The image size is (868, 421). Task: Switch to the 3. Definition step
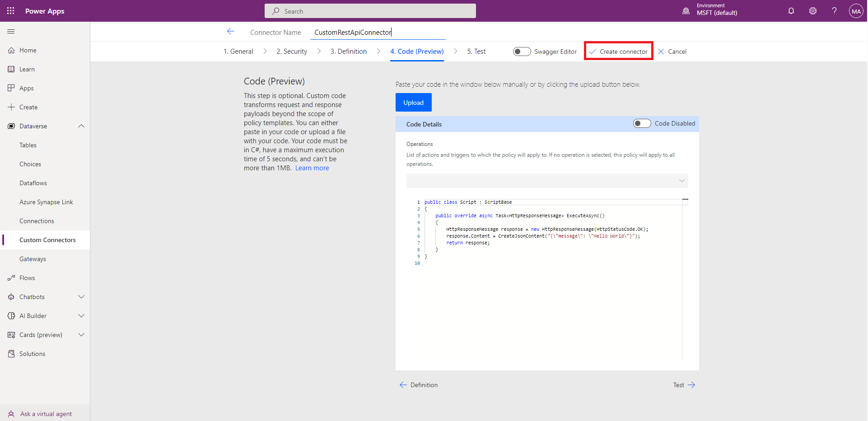(x=348, y=51)
